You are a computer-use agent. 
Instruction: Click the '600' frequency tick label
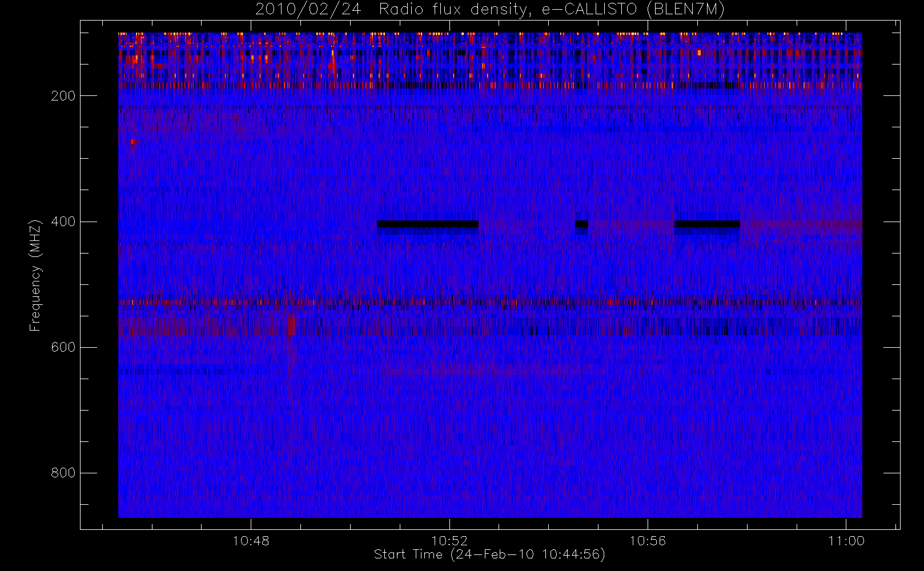[63, 347]
